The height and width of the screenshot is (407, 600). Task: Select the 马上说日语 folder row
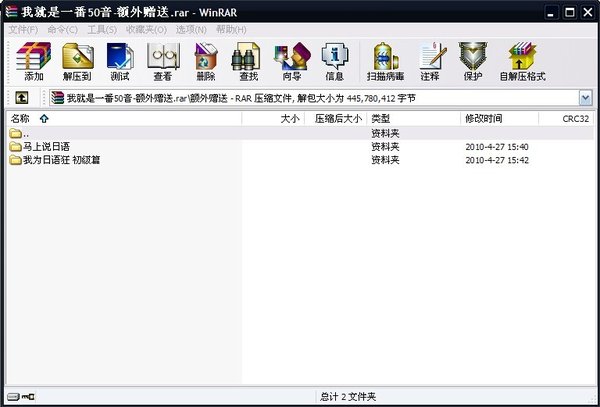299,147
